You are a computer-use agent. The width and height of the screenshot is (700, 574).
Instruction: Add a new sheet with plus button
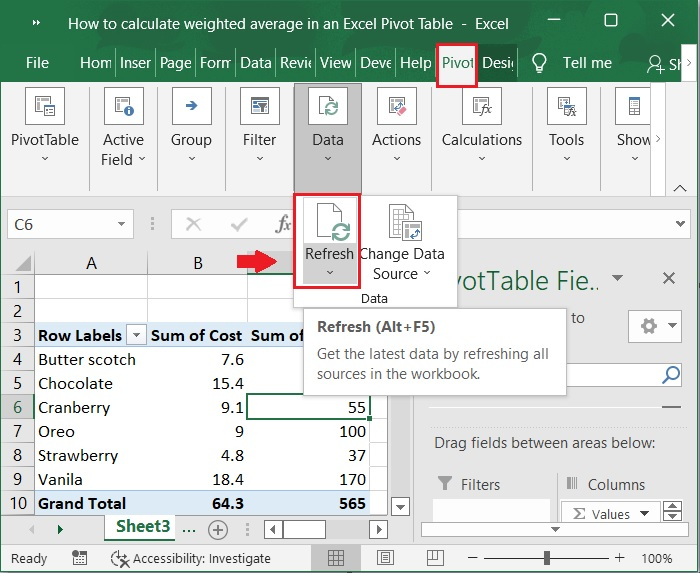click(x=217, y=529)
